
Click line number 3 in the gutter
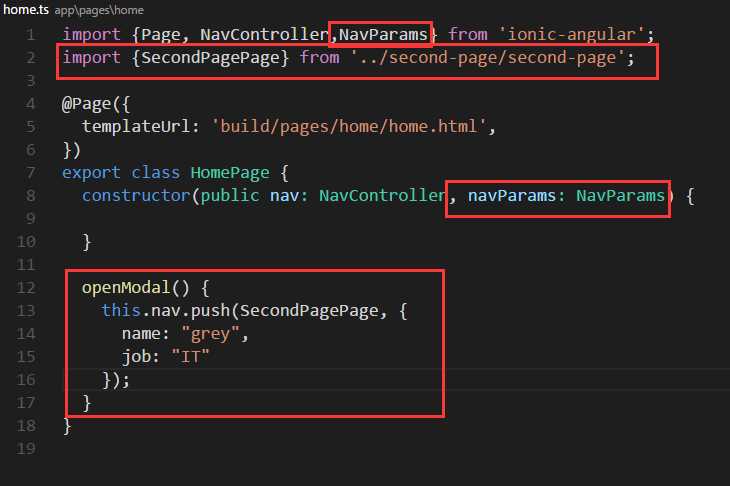(31, 81)
